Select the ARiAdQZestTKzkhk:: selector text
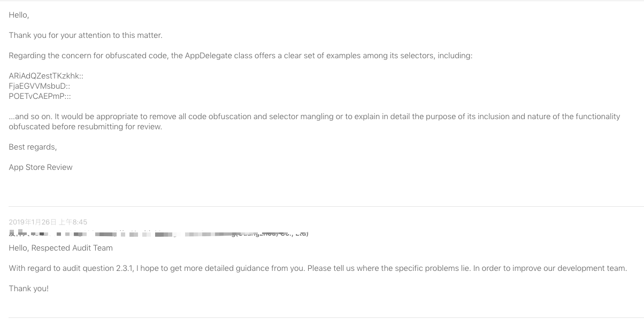Image resolution: width=644 pixels, height=319 pixels. pos(46,76)
